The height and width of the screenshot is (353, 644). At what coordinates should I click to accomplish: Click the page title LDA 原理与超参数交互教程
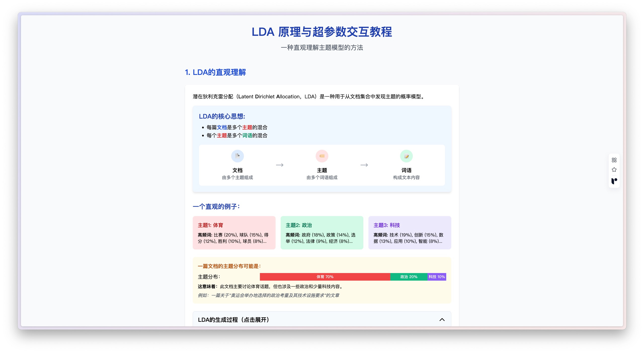pos(322,32)
